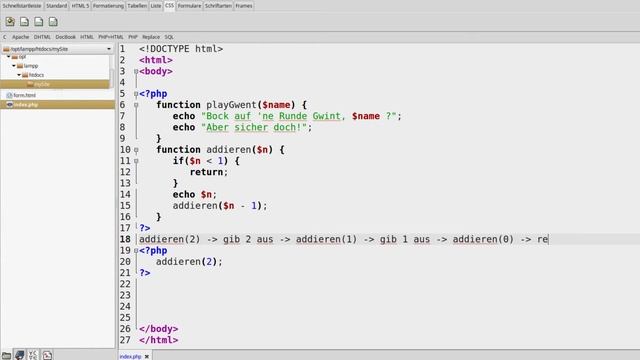Click the first CSS toolbar icon
640x360 pixels.
point(10,22)
